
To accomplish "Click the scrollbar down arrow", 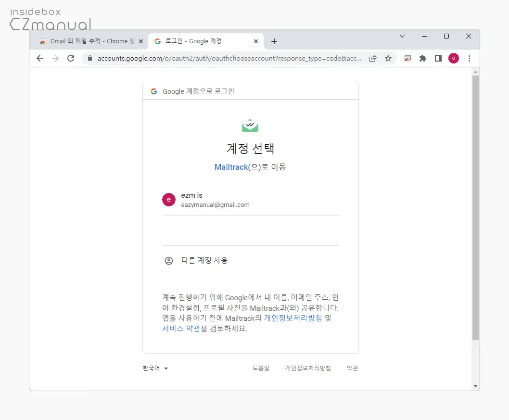I will point(475,386).
